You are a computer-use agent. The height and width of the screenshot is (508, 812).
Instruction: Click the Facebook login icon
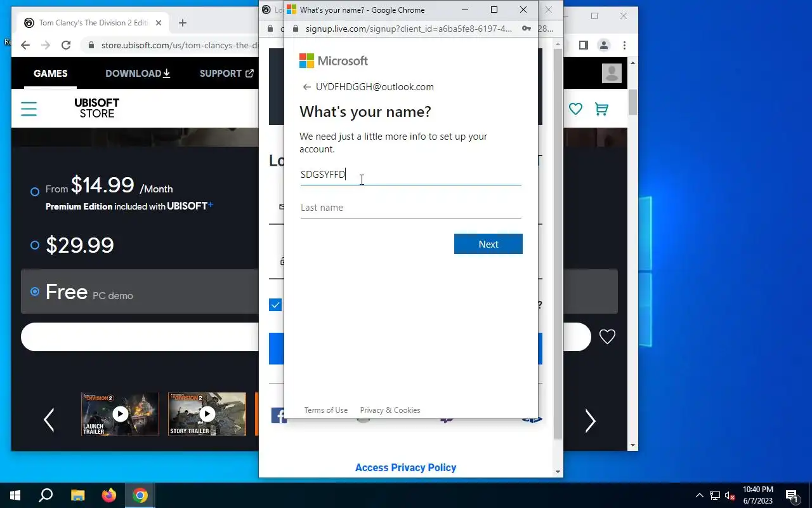coord(278,415)
